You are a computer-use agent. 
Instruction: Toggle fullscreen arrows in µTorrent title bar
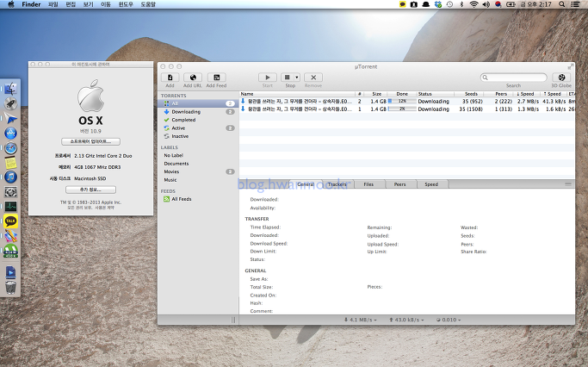(x=571, y=67)
